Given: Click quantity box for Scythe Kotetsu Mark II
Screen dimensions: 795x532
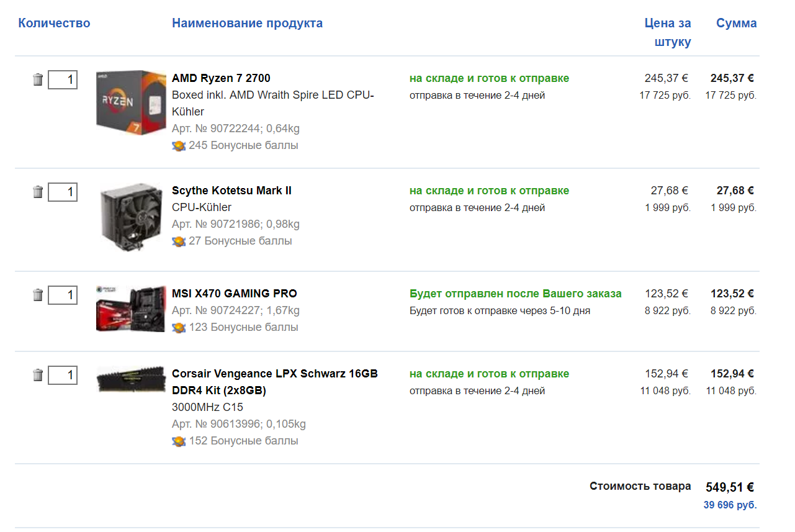Looking at the screenshot, I should click(63, 192).
